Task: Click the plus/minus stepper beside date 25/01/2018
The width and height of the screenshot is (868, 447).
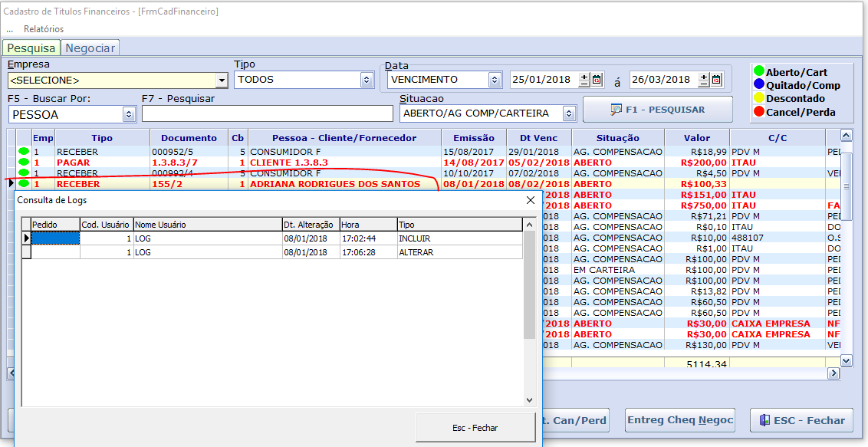Action: coord(584,79)
